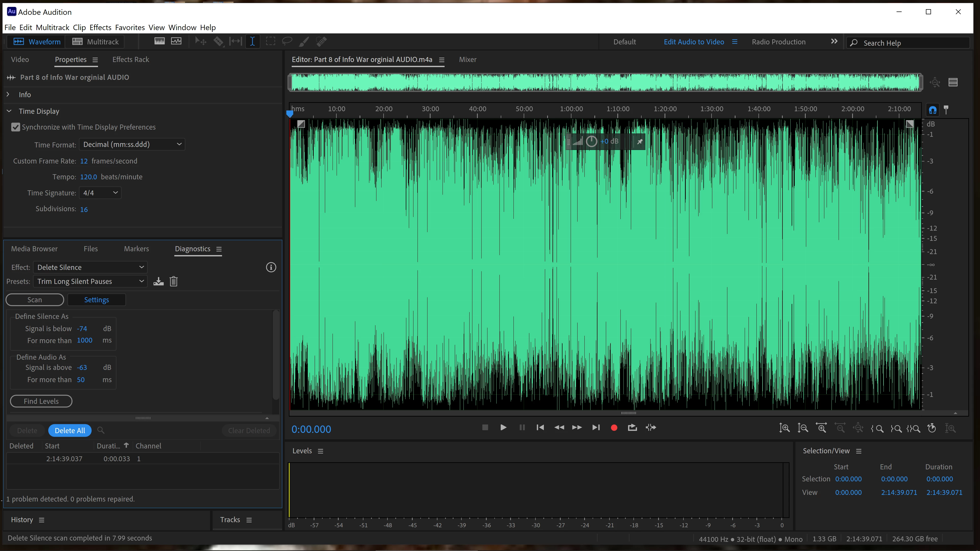Expand the Info section

pos(8,95)
